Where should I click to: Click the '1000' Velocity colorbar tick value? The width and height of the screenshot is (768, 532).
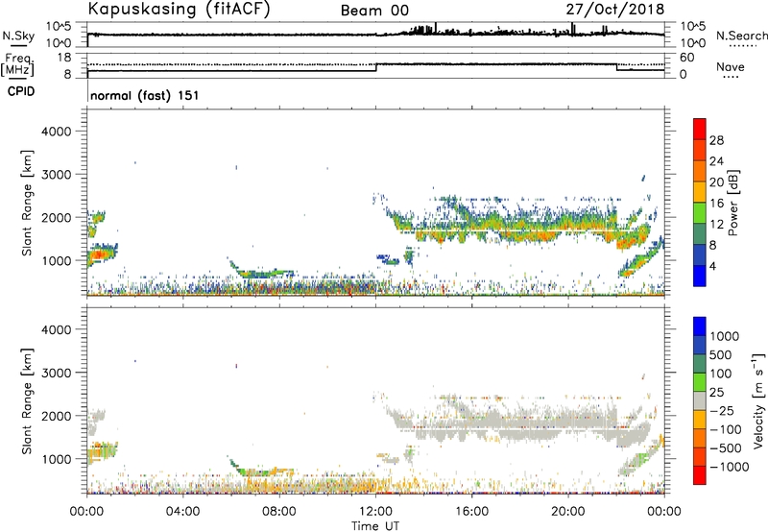click(724, 336)
